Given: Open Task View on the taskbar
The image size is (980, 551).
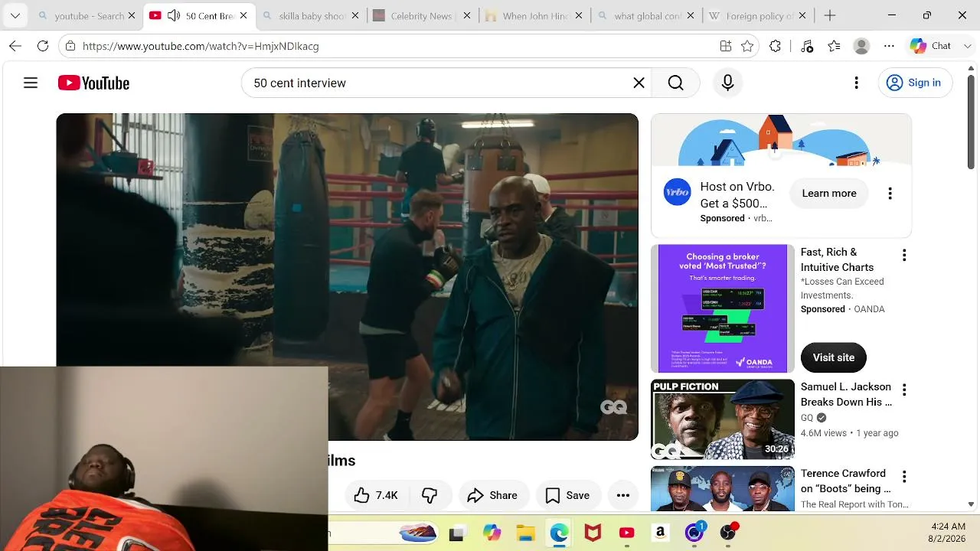Looking at the screenshot, I should (x=457, y=533).
